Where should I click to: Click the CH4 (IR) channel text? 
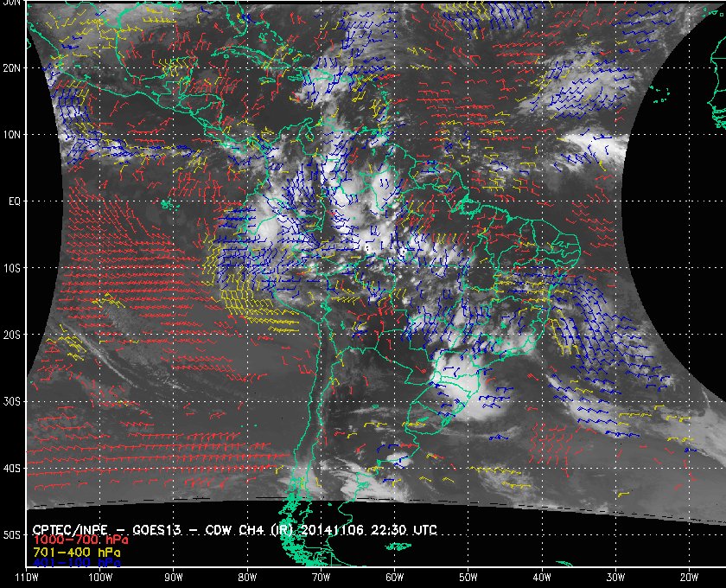(268, 530)
